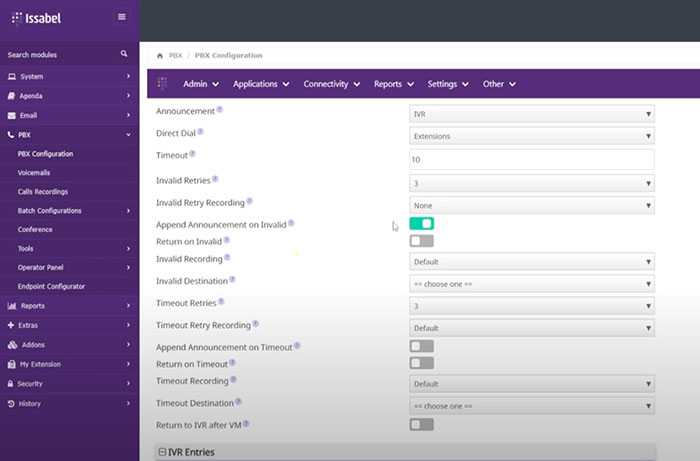Screen dimensions: 700x461
Task: Open the Invalid Recording dropdown
Action: pyautogui.click(x=532, y=262)
